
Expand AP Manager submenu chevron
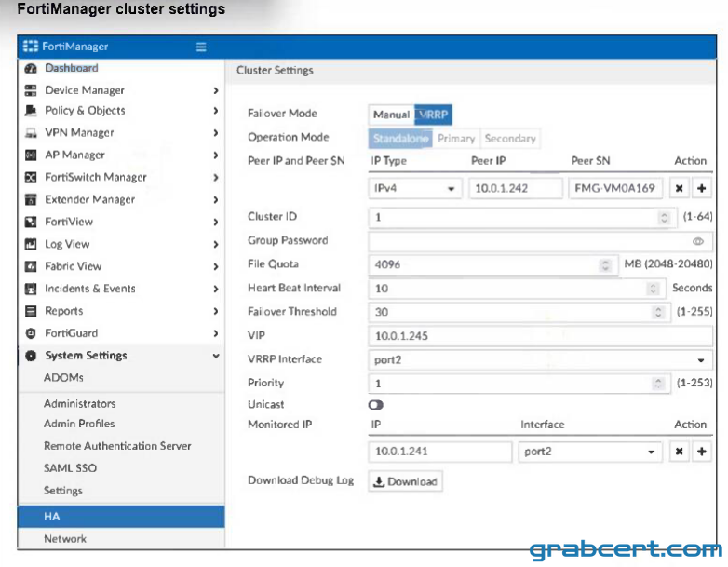216,155
